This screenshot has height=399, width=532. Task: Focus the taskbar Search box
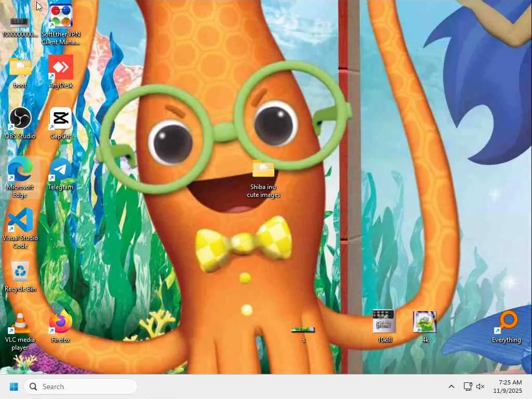pyautogui.click(x=81, y=387)
